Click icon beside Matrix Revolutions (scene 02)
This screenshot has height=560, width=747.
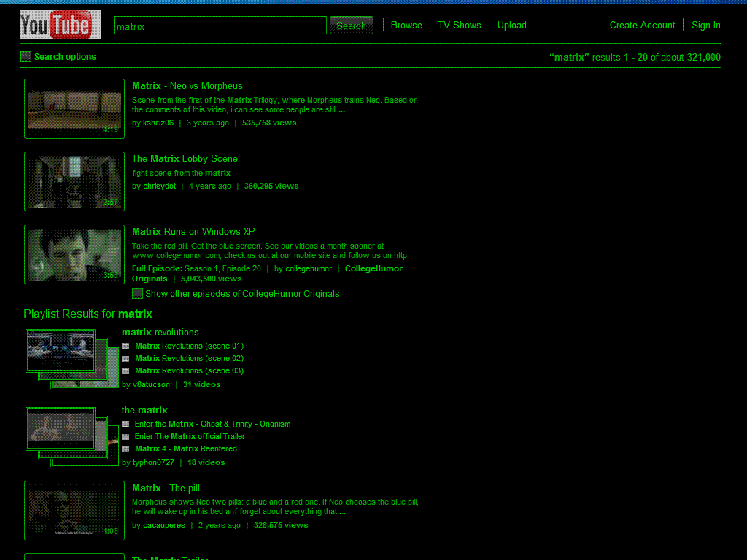click(x=125, y=359)
